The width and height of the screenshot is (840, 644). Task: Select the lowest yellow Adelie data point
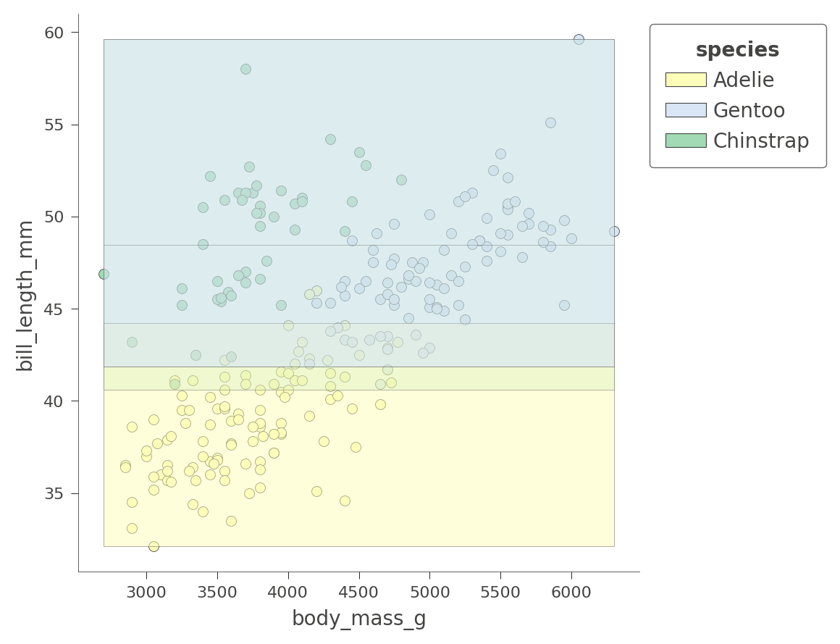(154, 546)
